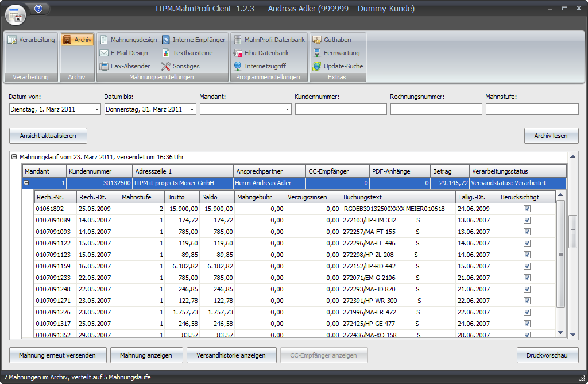Click the bottom-right window resize grip
The width and height of the screenshot is (588, 384).
(582, 378)
